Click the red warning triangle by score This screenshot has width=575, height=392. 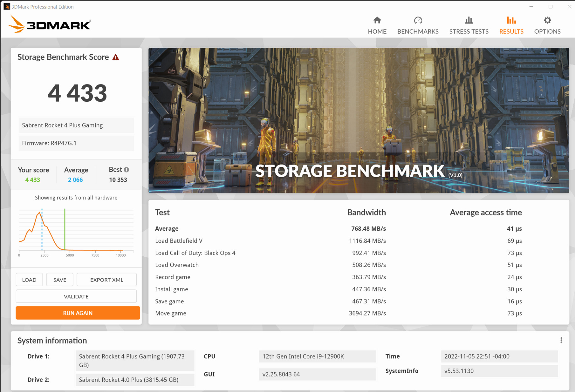[x=116, y=57]
